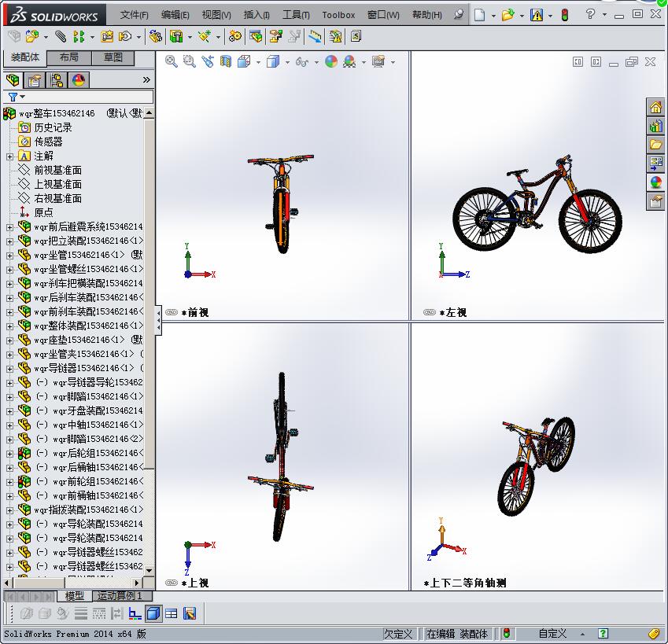Click the Bill of Materials icon
Image resolution: width=668 pixels, height=644 pixels.
coord(256,37)
